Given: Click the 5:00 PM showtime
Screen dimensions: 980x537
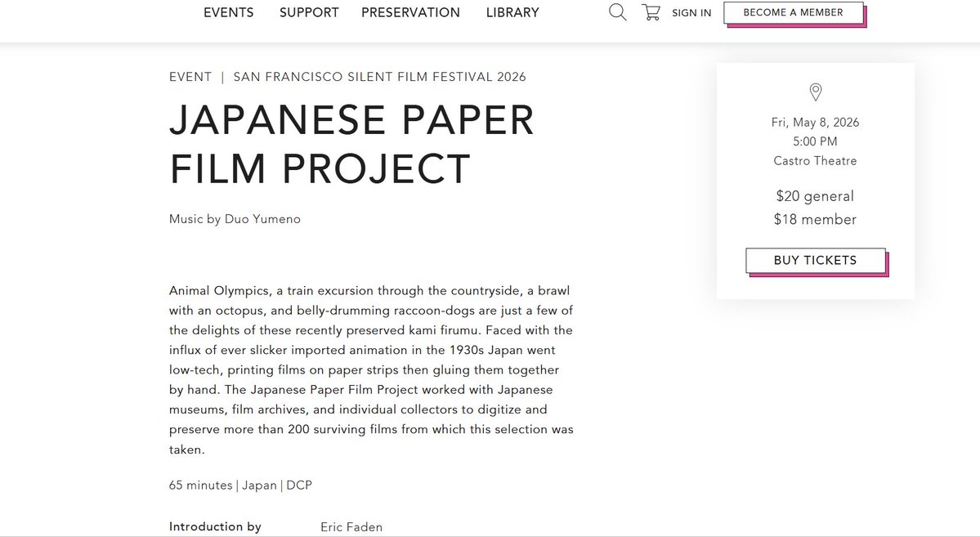Looking at the screenshot, I should [x=815, y=141].
